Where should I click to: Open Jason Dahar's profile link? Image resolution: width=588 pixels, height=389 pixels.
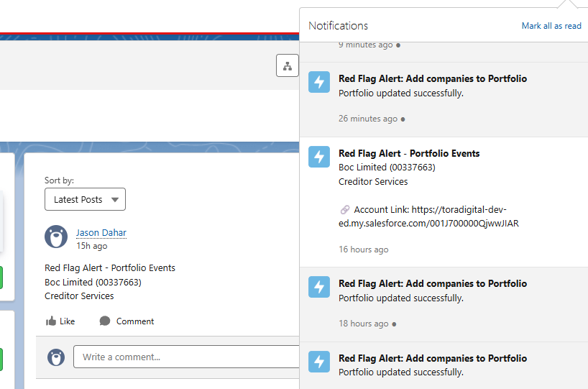coord(101,232)
